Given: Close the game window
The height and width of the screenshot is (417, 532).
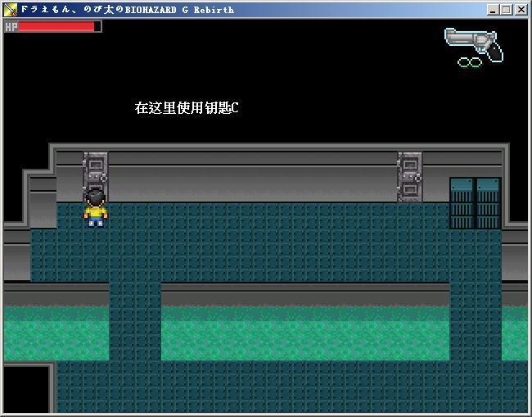Looking at the screenshot, I should point(521,10).
